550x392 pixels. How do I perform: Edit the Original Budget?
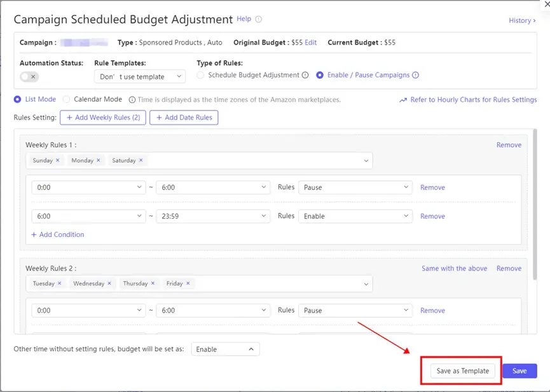coord(310,43)
